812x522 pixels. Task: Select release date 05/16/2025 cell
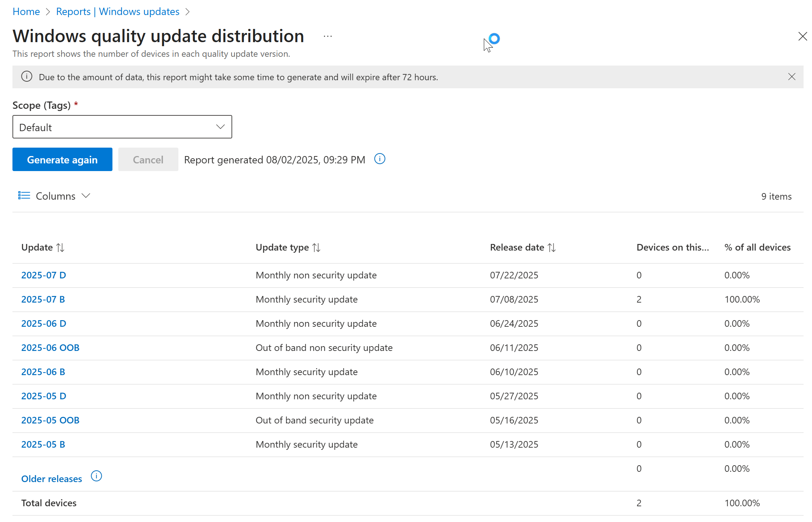pyautogui.click(x=514, y=420)
